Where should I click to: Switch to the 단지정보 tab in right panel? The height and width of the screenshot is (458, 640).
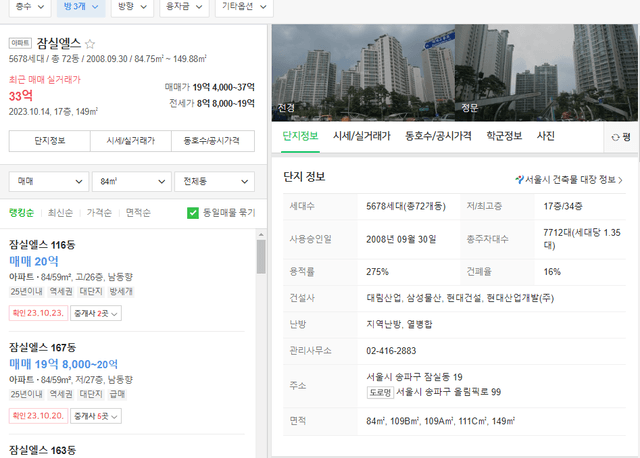click(300, 136)
